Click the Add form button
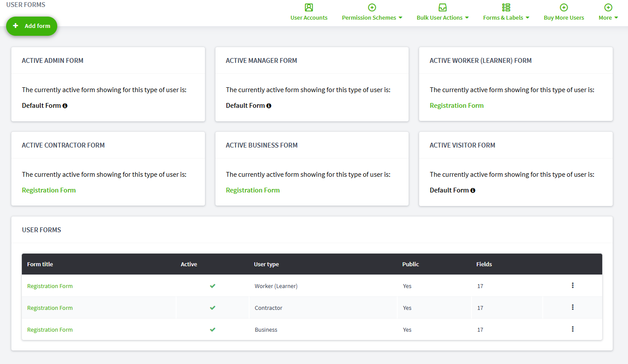This screenshot has width=628, height=364. 31,26
